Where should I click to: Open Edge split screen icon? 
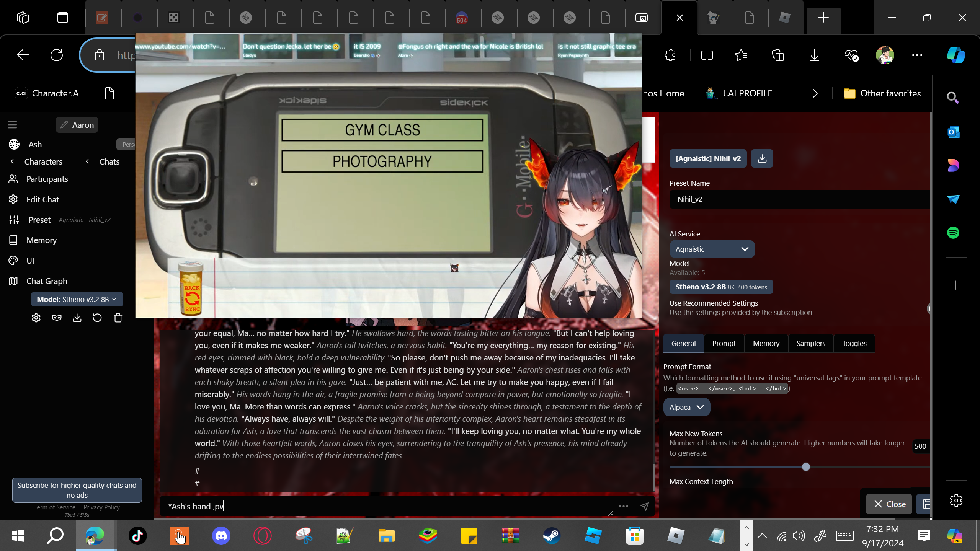(707, 55)
